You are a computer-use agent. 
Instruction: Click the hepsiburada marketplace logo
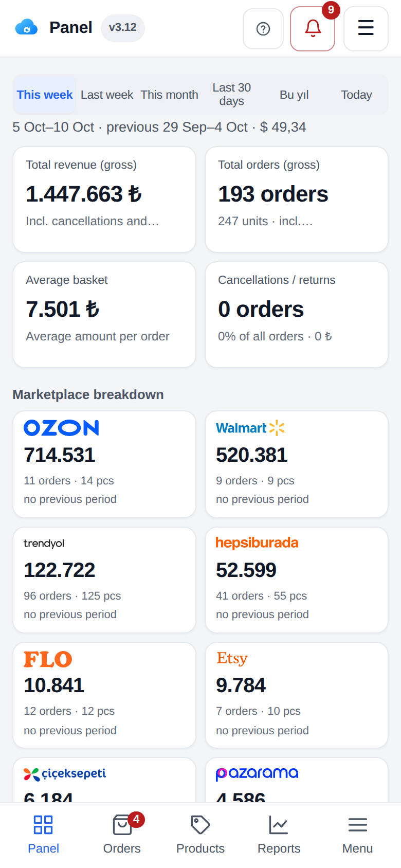coord(257,543)
